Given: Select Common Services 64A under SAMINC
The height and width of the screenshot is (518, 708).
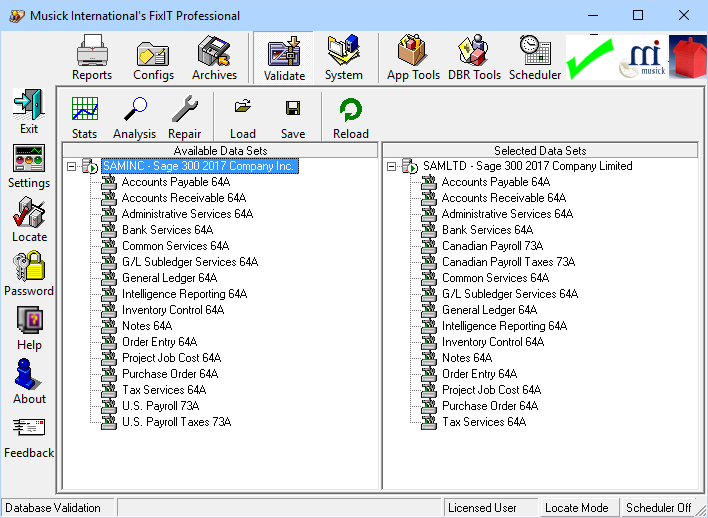Looking at the screenshot, I should (176, 246).
